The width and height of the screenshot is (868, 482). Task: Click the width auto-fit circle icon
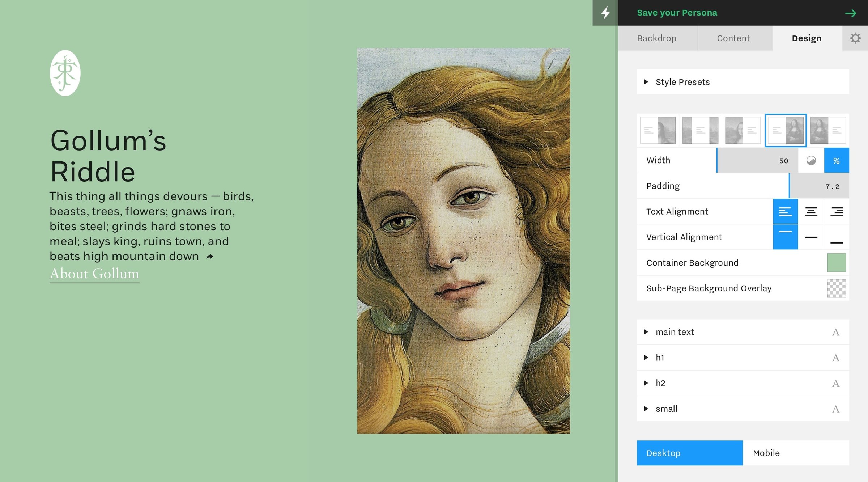coord(811,160)
